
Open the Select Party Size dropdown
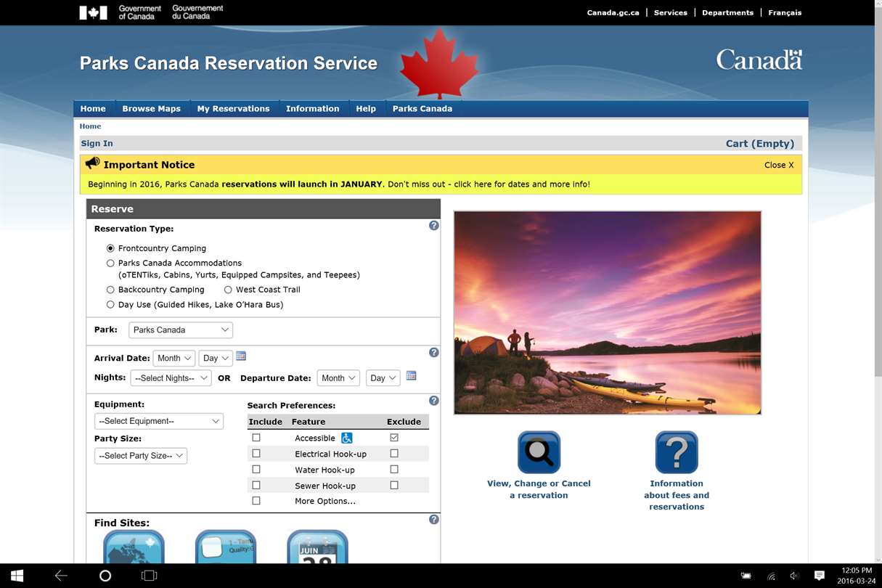point(141,456)
